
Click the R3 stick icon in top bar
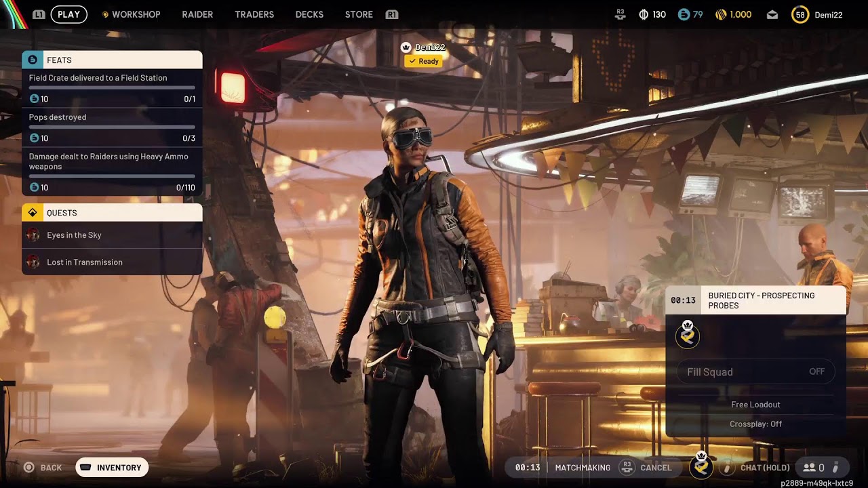[x=620, y=14]
